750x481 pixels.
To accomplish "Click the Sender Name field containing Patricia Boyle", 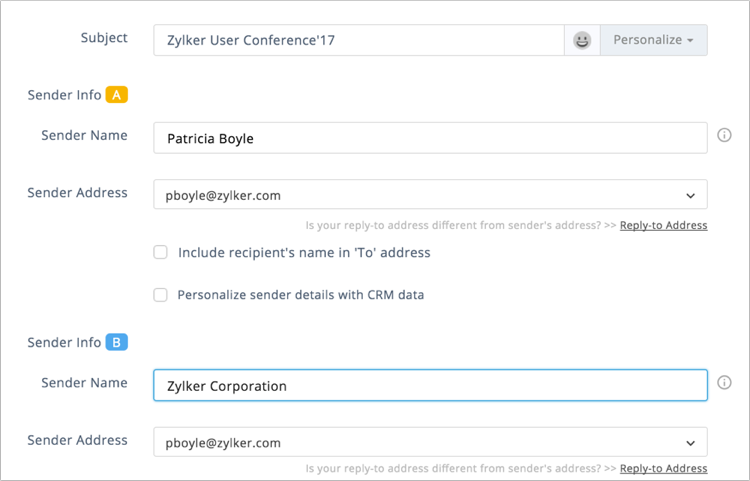I will click(430, 138).
